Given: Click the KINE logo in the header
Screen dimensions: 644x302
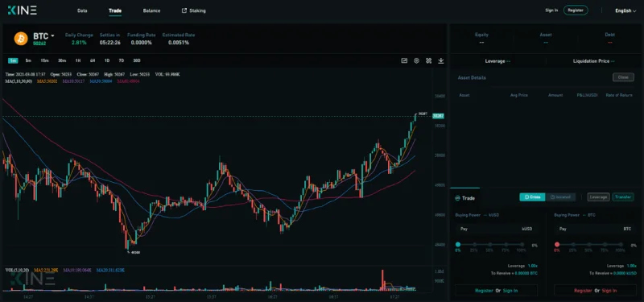Looking at the screenshot, I should [x=23, y=10].
